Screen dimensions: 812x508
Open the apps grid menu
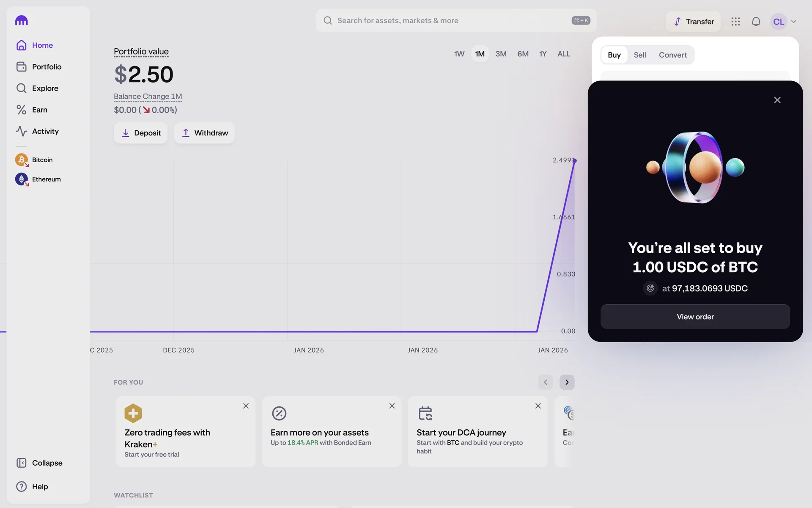(735, 22)
